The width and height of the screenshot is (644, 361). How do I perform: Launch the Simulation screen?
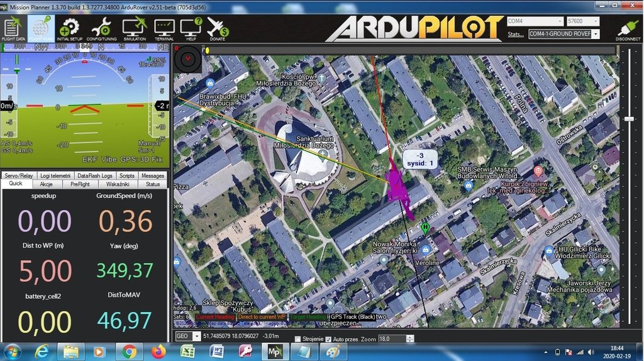[x=133, y=28]
